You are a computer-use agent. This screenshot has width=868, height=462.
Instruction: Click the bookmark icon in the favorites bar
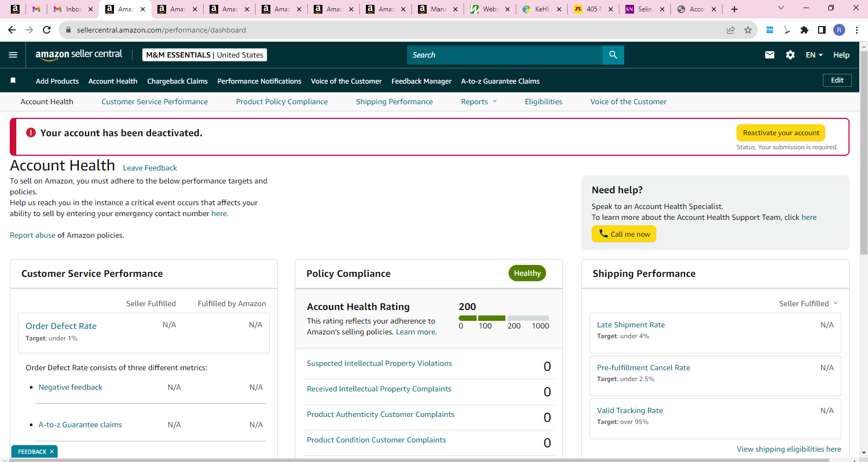pyautogui.click(x=13, y=81)
